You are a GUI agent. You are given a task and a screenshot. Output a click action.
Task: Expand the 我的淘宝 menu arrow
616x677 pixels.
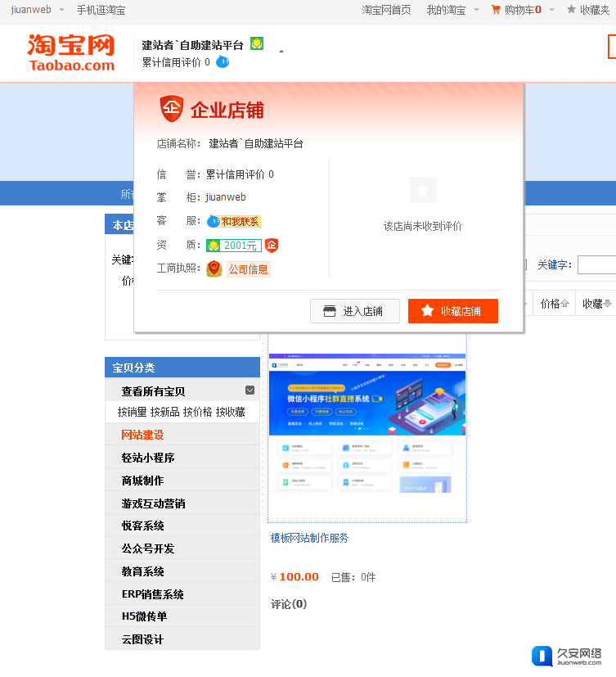pos(476,10)
